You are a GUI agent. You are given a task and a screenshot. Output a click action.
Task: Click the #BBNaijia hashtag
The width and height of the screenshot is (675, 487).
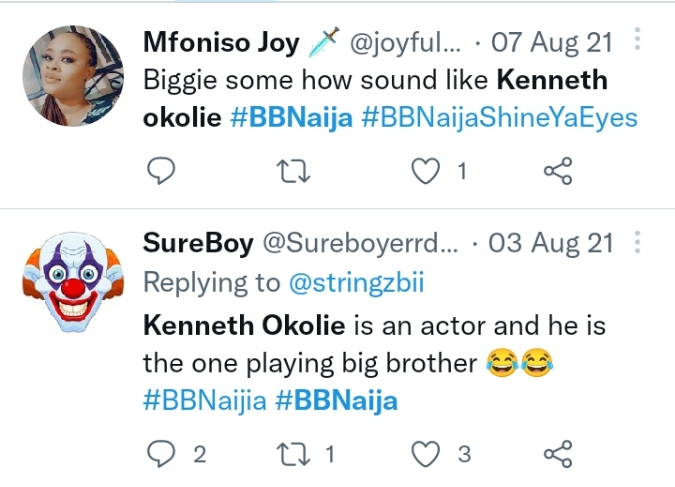pos(205,401)
